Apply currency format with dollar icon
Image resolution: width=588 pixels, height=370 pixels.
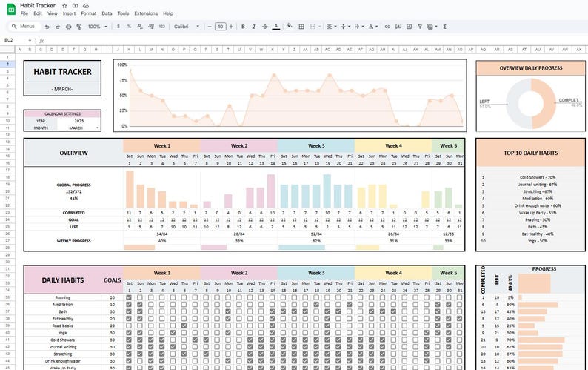coord(118,27)
